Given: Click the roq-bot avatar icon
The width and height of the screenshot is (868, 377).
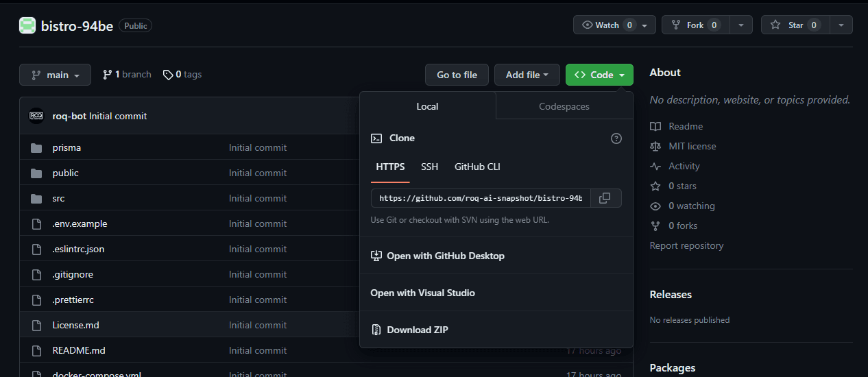Looking at the screenshot, I should click(36, 116).
